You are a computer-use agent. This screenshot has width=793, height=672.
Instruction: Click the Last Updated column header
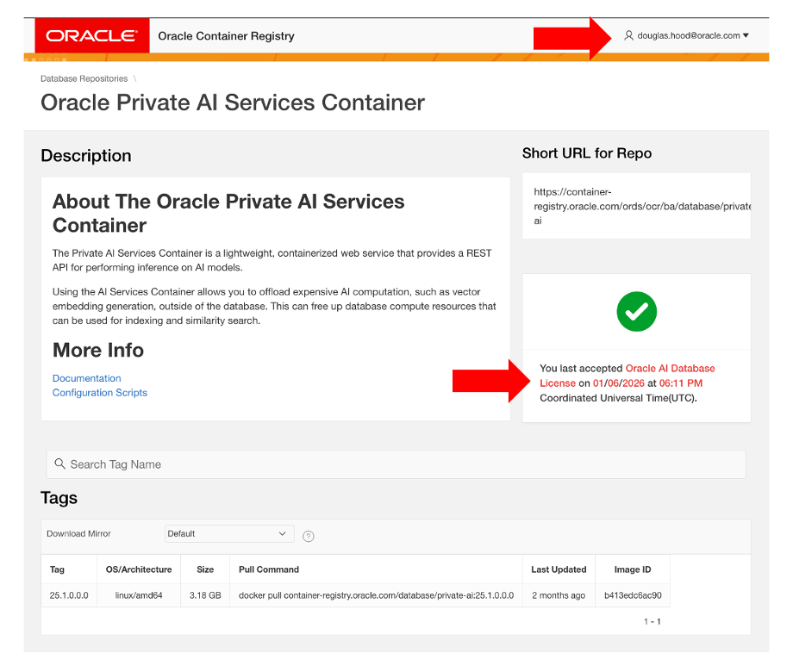(559, 569)
